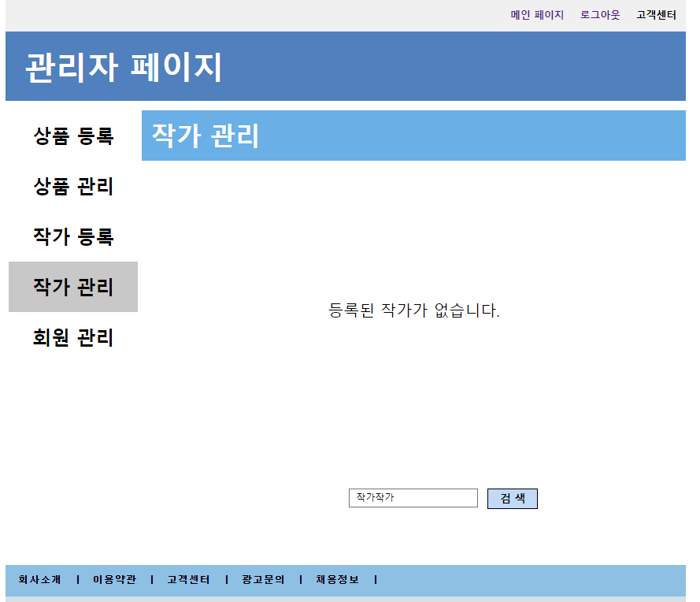Click the 검 색 search button
Viewport: 700px width, 602px height.
[x=512, y=499]
